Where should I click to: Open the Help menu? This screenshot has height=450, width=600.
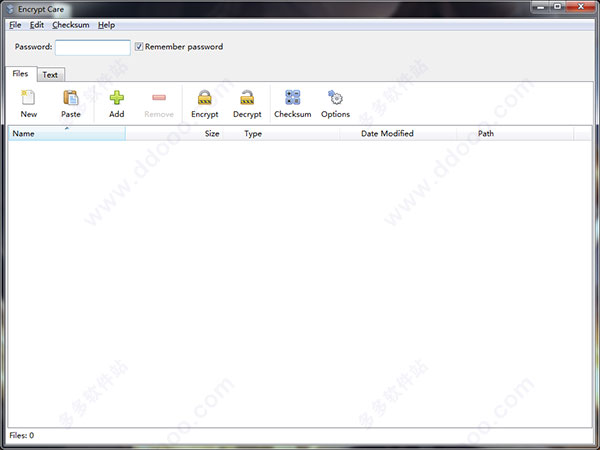(106, 25)
